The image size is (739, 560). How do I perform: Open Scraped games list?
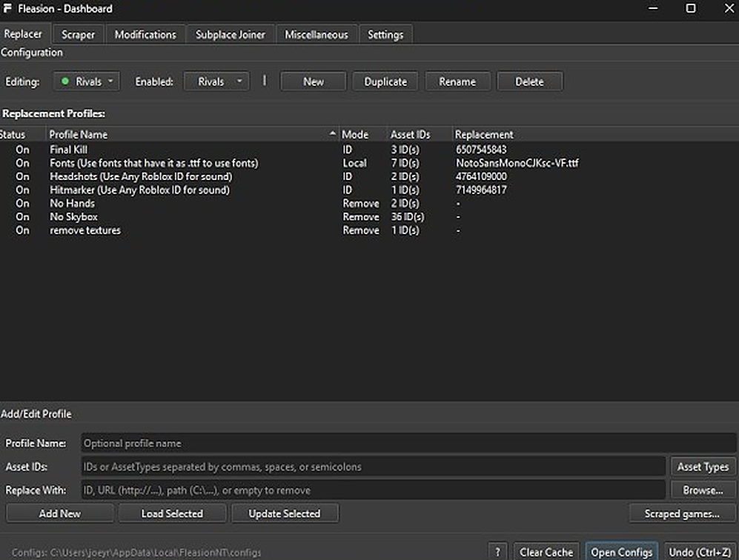[x=682, y=513]
